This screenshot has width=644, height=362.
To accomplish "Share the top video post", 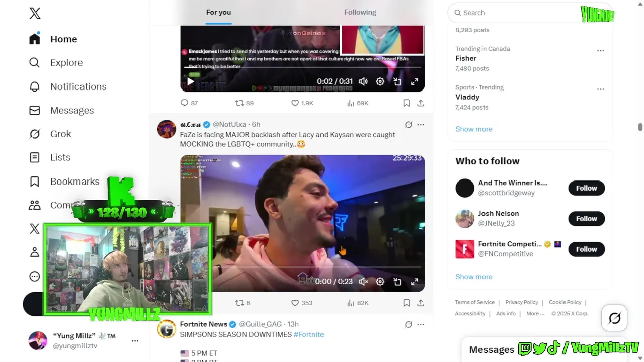I will [x=421, y=103].
